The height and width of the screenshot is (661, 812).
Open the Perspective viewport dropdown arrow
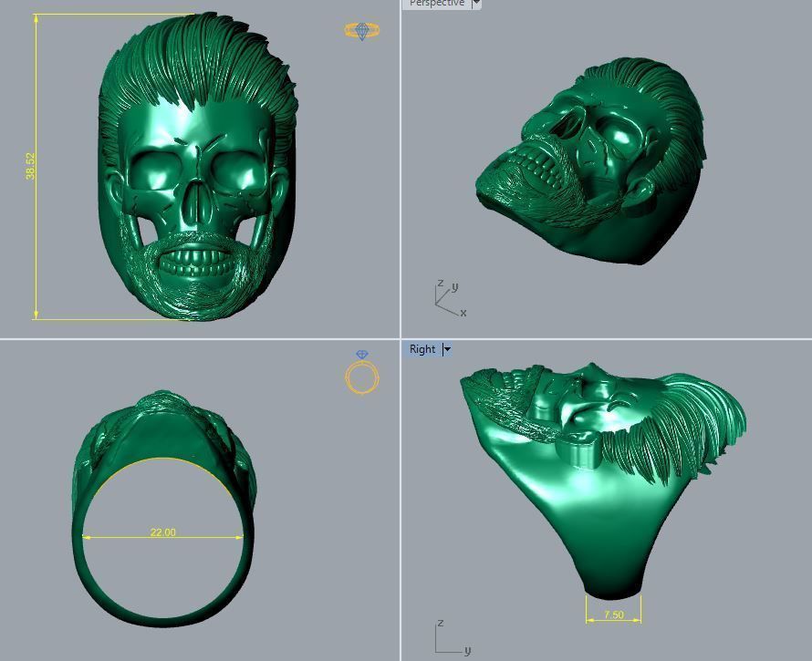[476, 3]
